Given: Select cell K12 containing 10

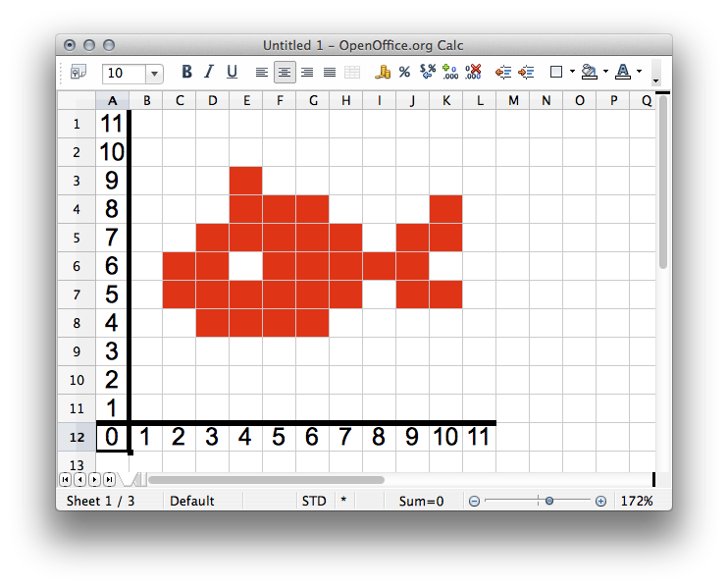Looking at the screenshot, I should point(446,437).
